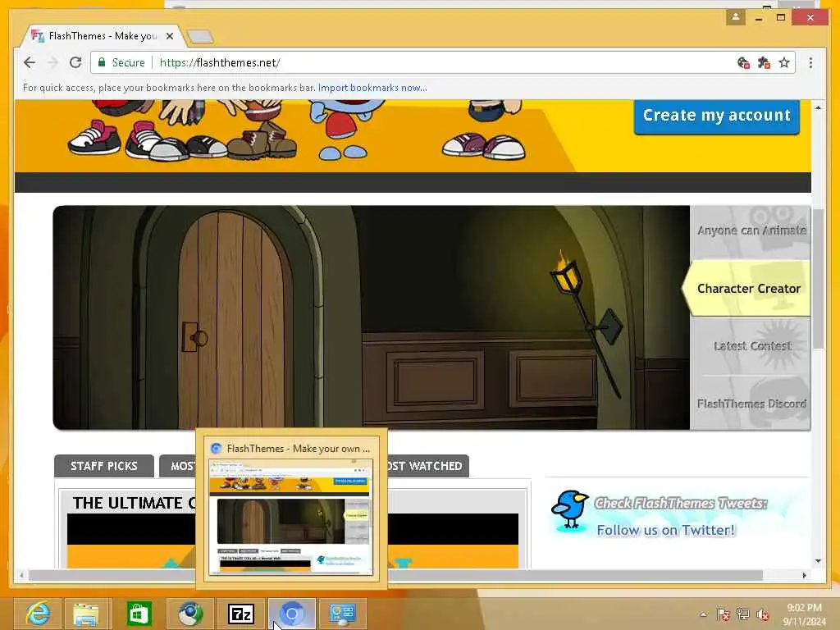Select the Character Creator slide
840x630 pixels.
[748, 288]
